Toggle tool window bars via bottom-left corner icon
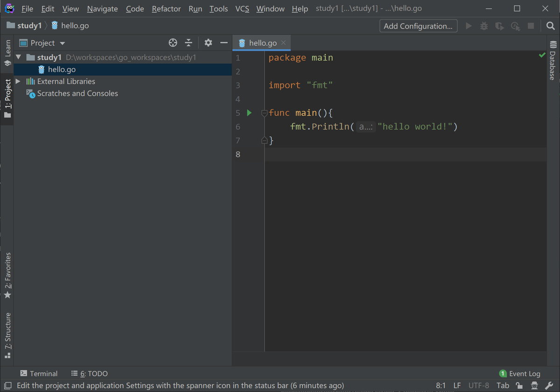Viewport: 560px width, 392px height. [7, 385]
